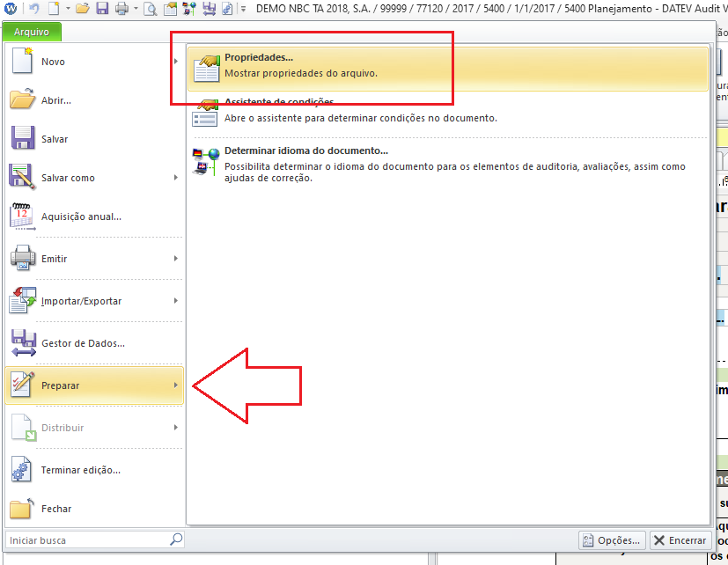This screenshot has width=728, height=565.
Task: Click the Importar/Exportar menu entry
Action: pos(94,301)
